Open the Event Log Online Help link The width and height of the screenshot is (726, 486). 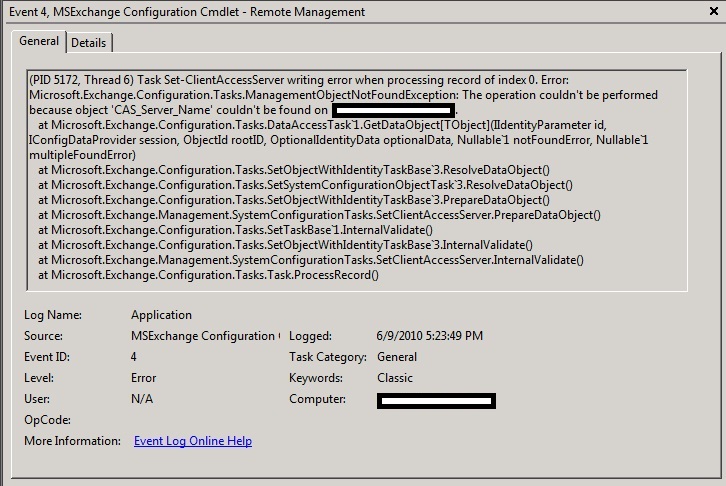[x=193, y=441]
